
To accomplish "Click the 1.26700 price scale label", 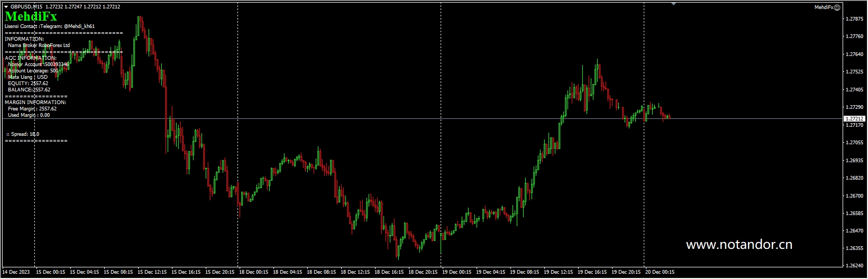I will (855, 196).
